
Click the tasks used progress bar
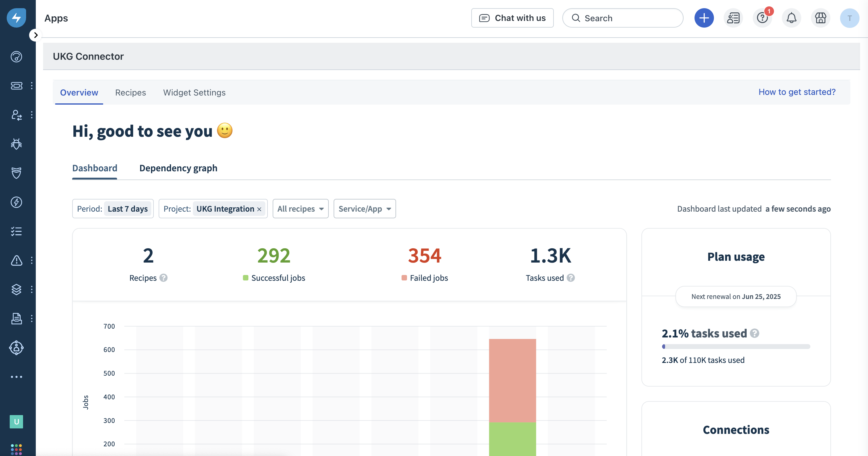(x=735, y=347)
